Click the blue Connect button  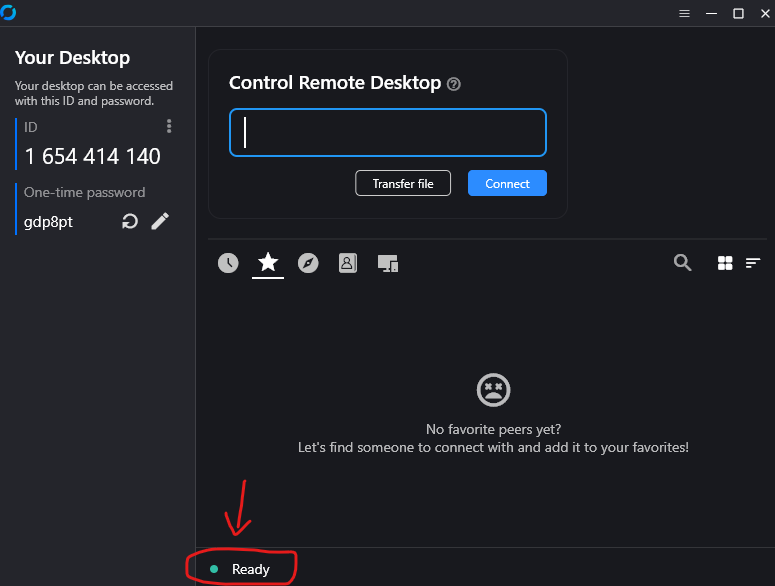(x=507, y=183)
